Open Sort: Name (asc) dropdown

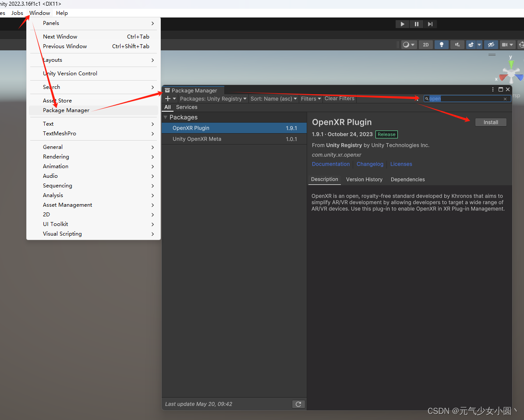[x=273, y=99]
